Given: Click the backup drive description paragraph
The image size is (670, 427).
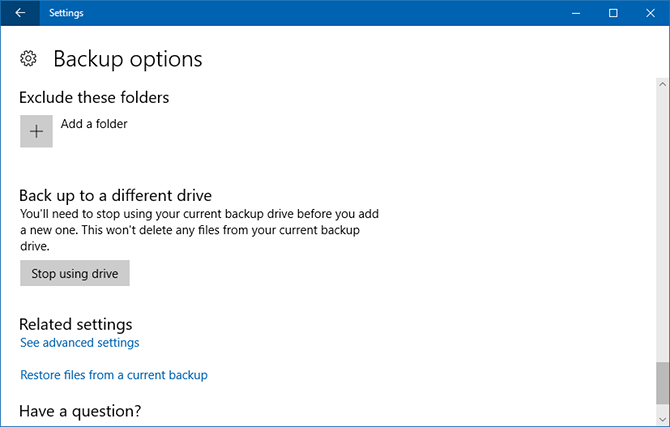Looking at the screenshot, I should [200, 230].
